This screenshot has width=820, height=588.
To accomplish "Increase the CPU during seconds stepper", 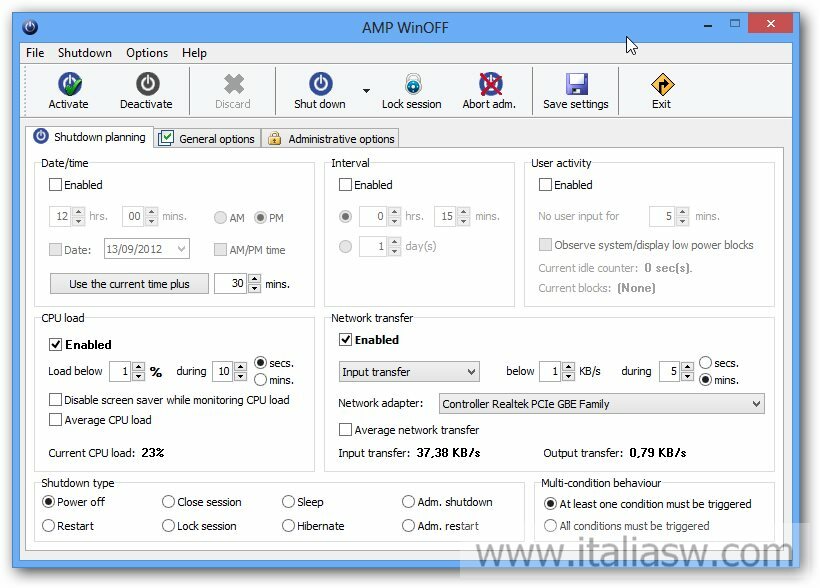I will [241, 367].
